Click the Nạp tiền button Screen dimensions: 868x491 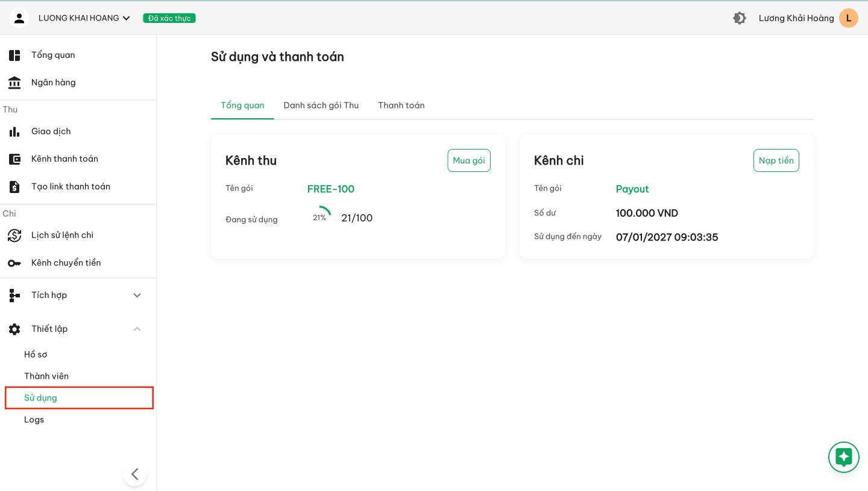coord(776,160)
